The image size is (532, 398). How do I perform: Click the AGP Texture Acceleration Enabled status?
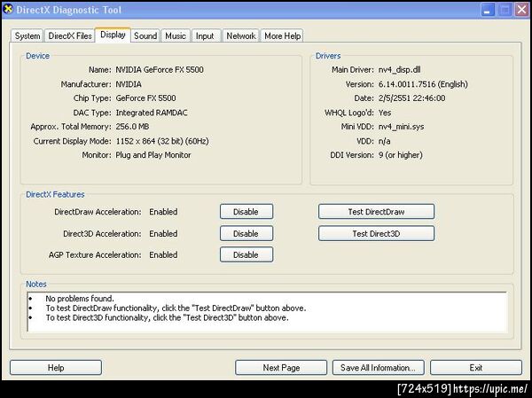coord(163,254)
